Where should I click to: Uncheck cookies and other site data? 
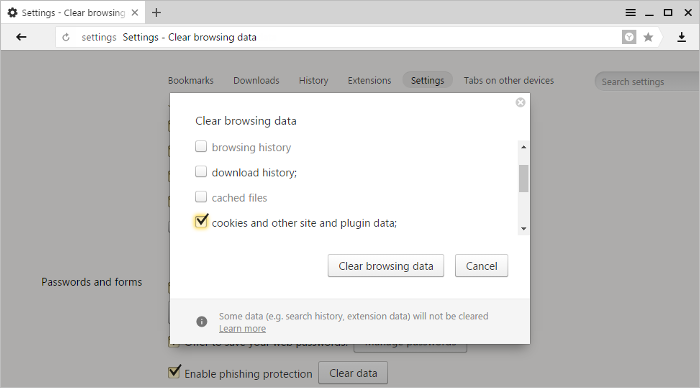click(x=201, y=221)
